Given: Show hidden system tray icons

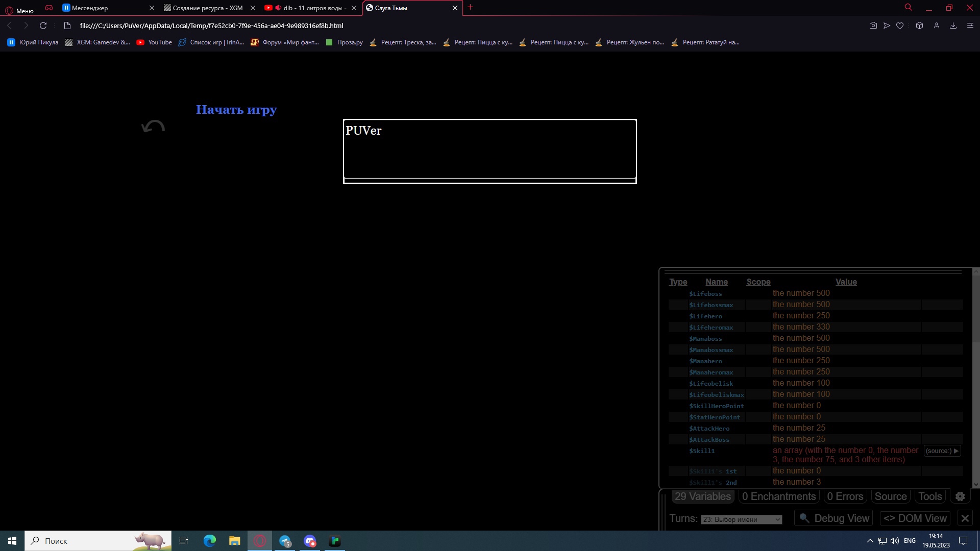Looking at the screenshot, I should [x=870, y=541].
